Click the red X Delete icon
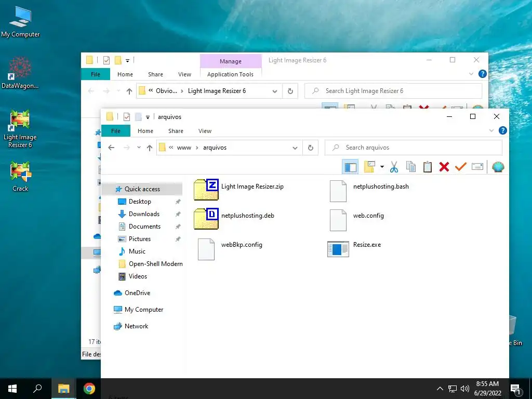532x399 pixels. click(444, 167)
